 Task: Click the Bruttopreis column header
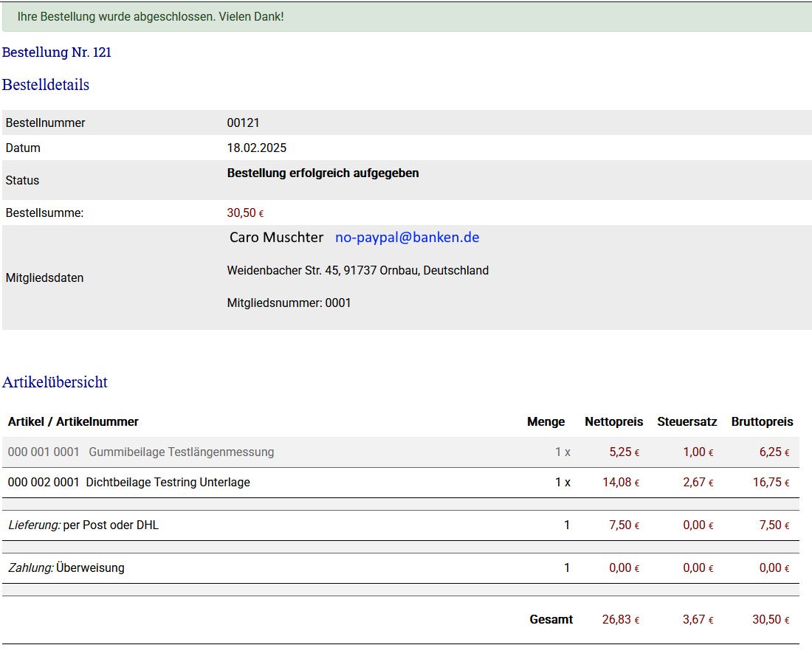tap(762, 422)
